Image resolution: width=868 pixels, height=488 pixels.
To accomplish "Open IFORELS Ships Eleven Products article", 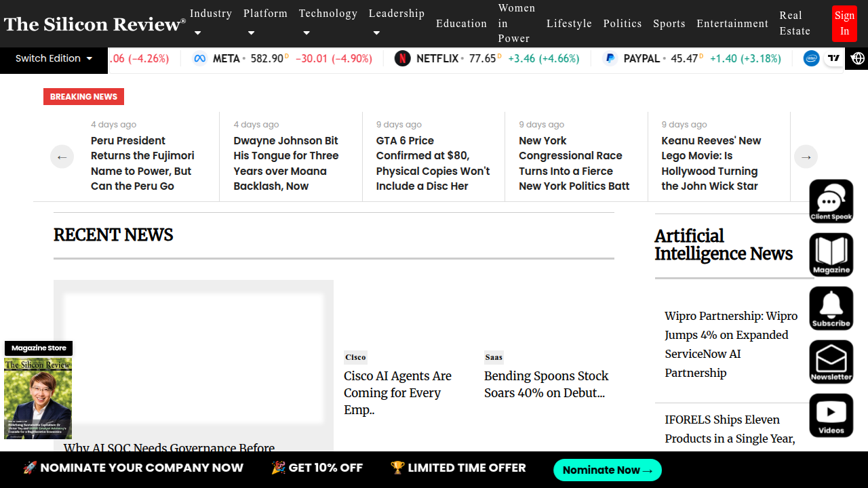I will 730,429.
